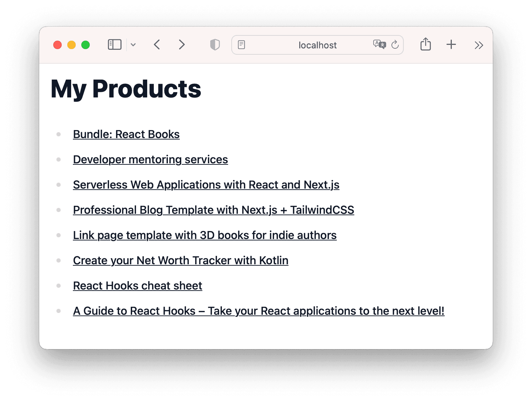Open the privacy report shield icon

215,45
